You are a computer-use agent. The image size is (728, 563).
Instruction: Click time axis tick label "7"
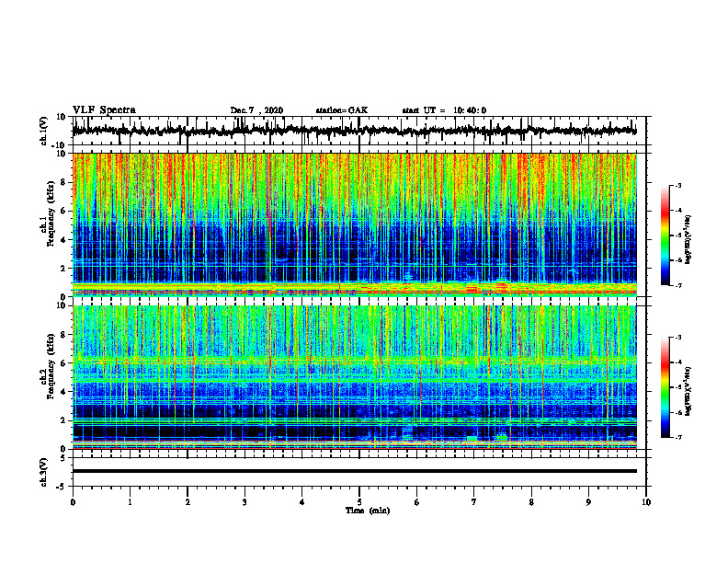coord(474,502)
